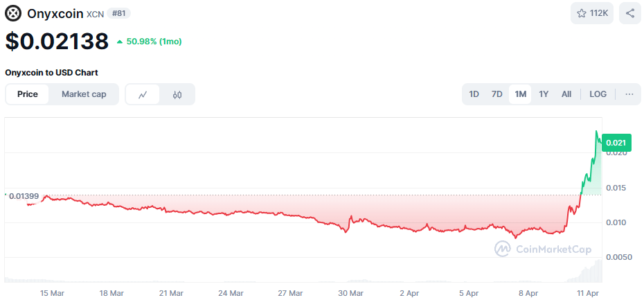The image size is (644, 300).
Task: Select the Market cap toggle
Action: click(84, 94)
